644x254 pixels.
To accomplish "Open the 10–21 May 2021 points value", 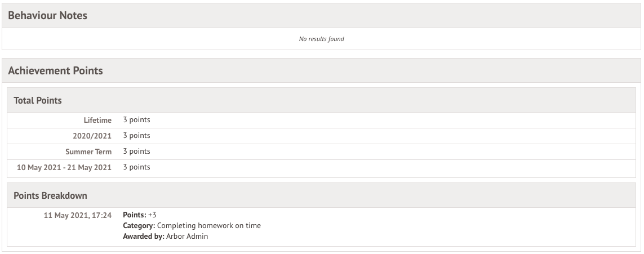I will (x=136, y=167).
